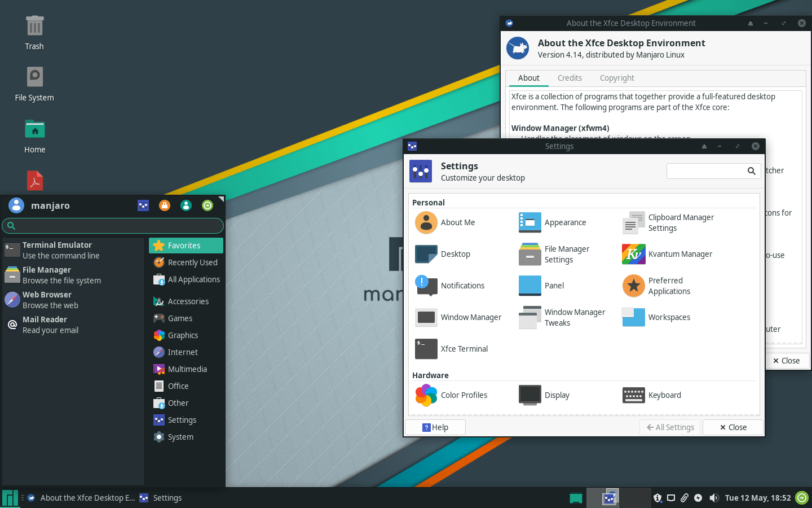
Task: Click the Color Profiles icon
Action: (426, 395)
